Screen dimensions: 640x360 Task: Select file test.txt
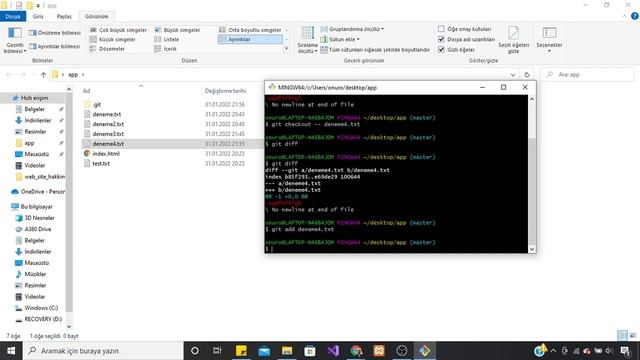[x=101, y=163]
